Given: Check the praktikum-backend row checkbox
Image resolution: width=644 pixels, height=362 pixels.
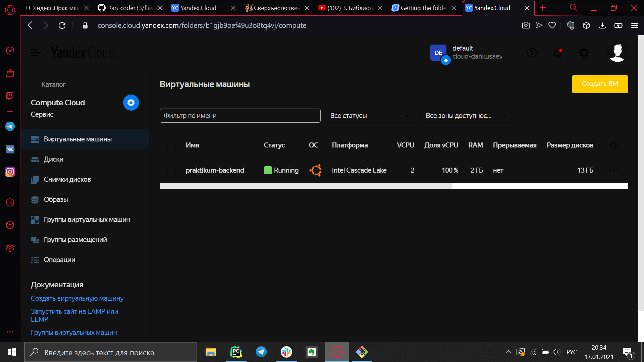Looking at the screenshot, I should coord(172,170).
